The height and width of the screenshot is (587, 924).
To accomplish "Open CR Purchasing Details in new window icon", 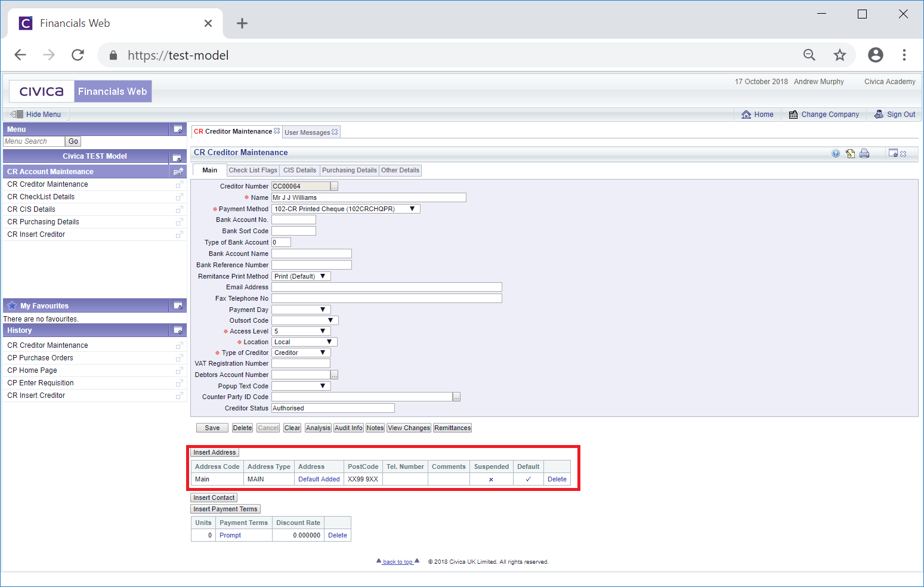I will [179, 222].
